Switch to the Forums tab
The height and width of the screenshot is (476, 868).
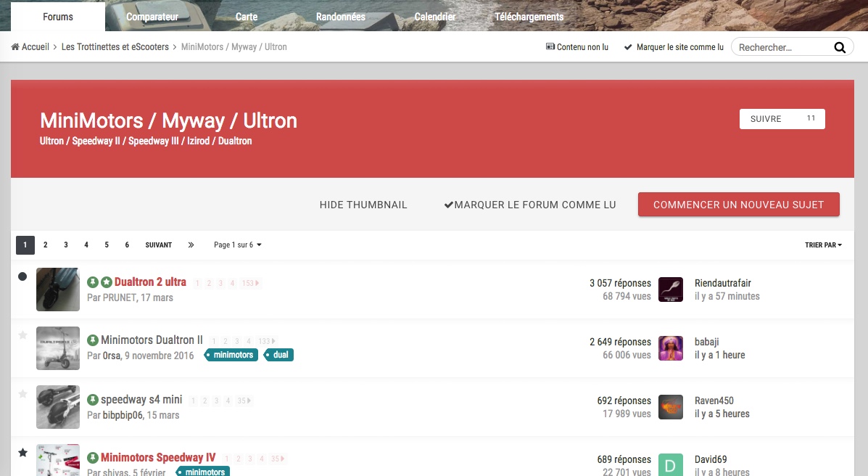(x=58, y=17)
